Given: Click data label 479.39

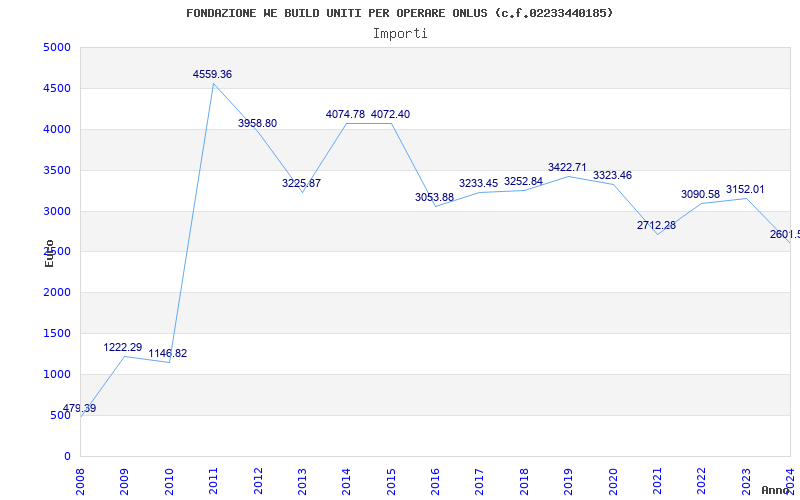Looking at the screenshot, I should pos(79,408).
